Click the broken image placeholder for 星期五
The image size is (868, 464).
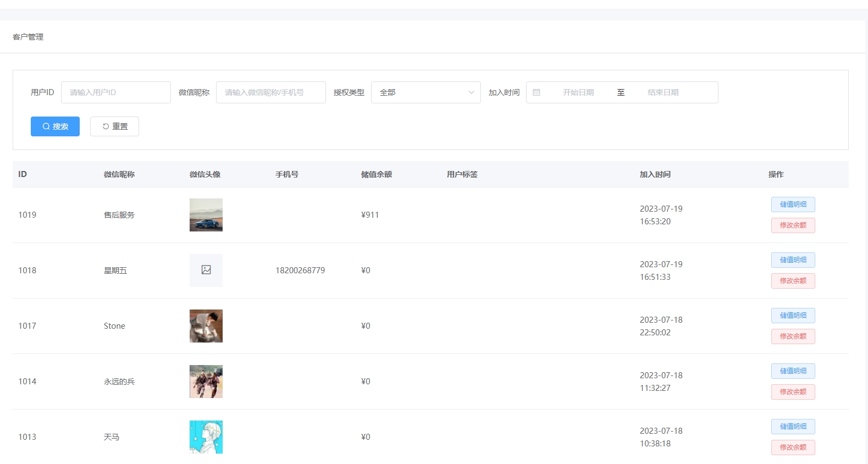click(206, 270)
